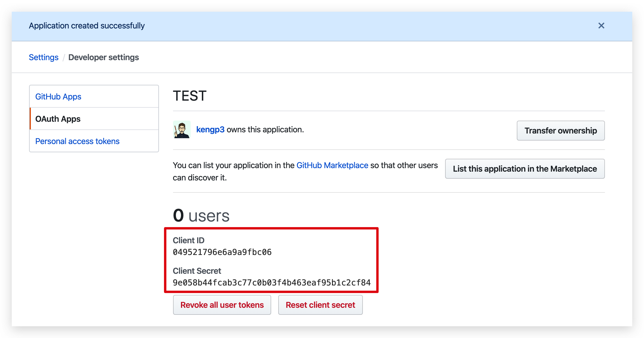This screenshot has height=338, width=644.
Task: Select OAuth Apps in the sidebar
Action: pyautogui.click(x=94, y=119)
